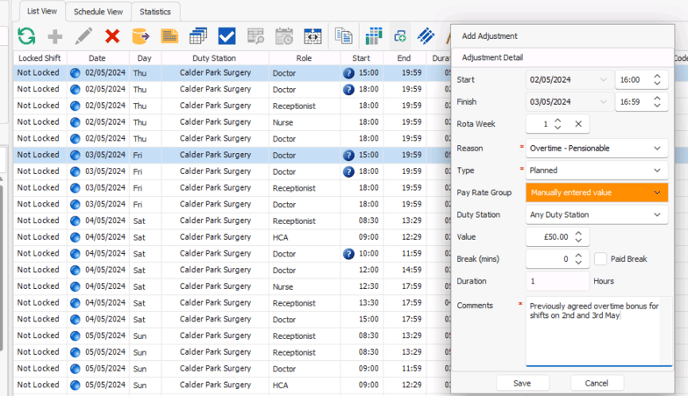
Task: Decrease the Break (mins) stepper
Action: click(578, 262)
